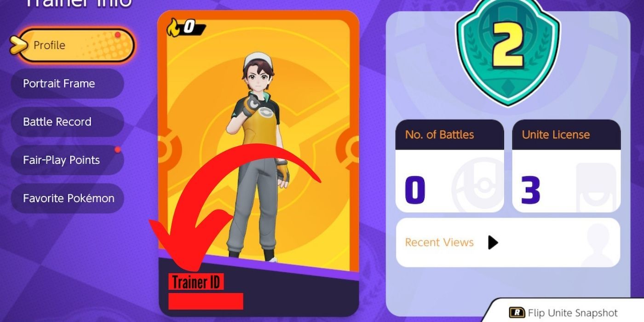
Task: Click the Trainer ID label
Action: 196,282
